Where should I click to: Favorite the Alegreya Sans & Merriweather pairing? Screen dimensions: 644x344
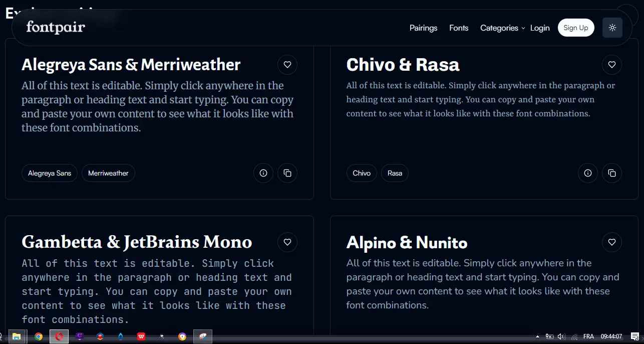287,65
